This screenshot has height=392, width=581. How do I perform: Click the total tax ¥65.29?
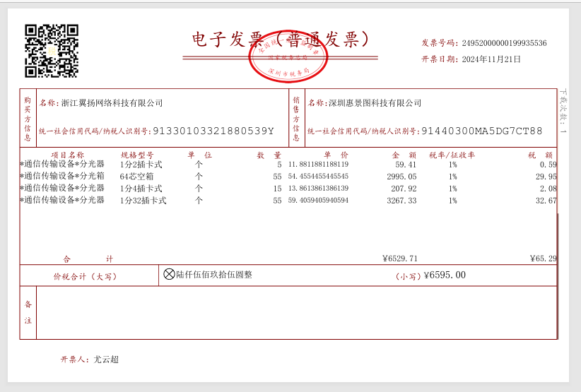click(x=543, y=259)
